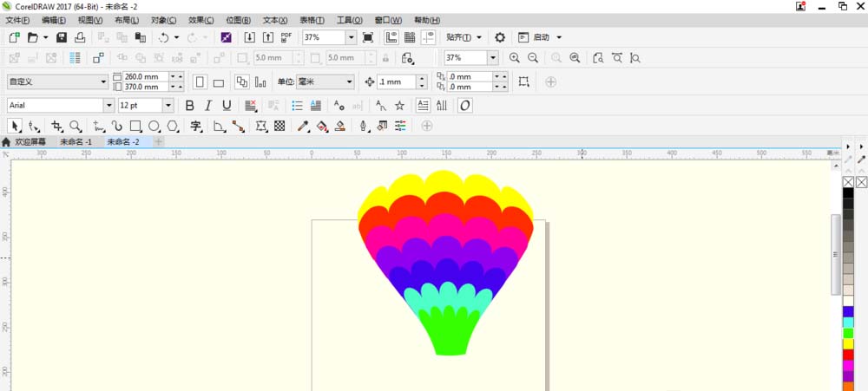The width and height of the screenshot is (868, 391).
Task: Click the 启动 launcher button
Action: [x=541, y=37]
